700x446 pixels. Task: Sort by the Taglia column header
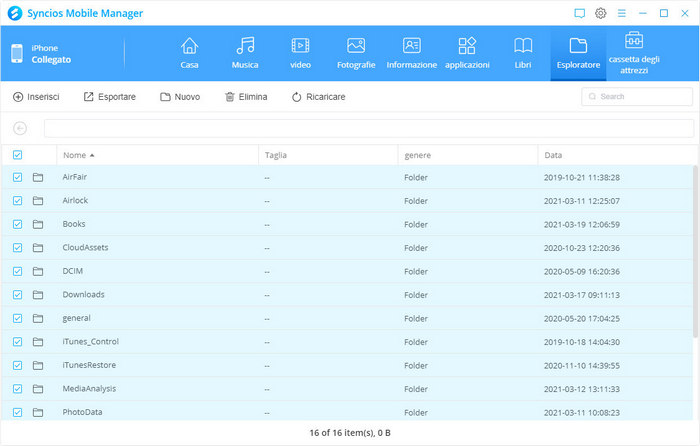coord(328,155)
